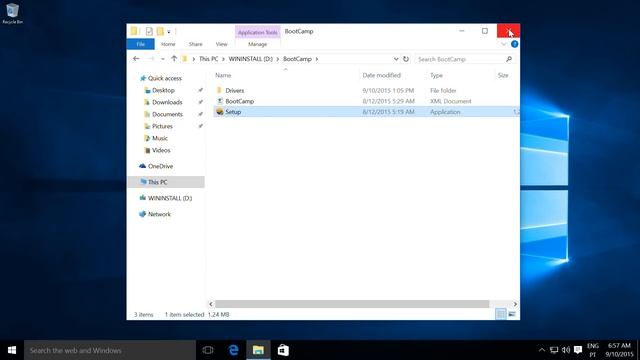The height and width of the screenshot is (360, 640).
Task: Expand the ribbon with the chevron
Action: 504,44
